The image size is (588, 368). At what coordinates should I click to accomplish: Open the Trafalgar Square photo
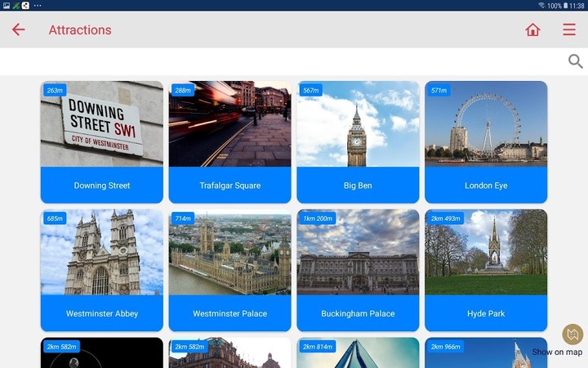(x=229, y=124)
